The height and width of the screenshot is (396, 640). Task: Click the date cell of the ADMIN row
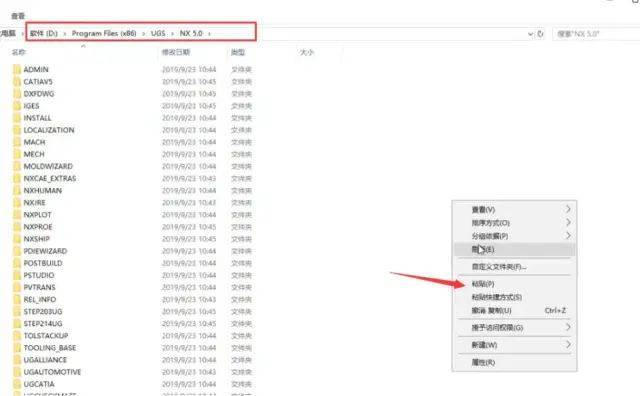[189, 69]
